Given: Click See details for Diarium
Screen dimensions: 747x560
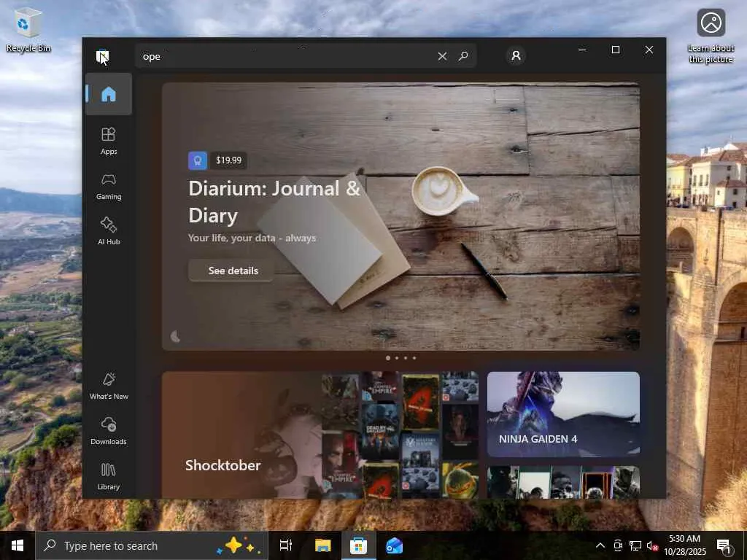Looking at the screenshot, I should coord(233,271).
